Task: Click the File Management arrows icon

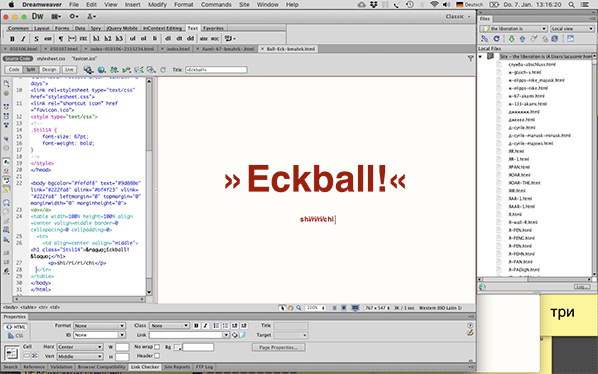Action: pos(114,70)
